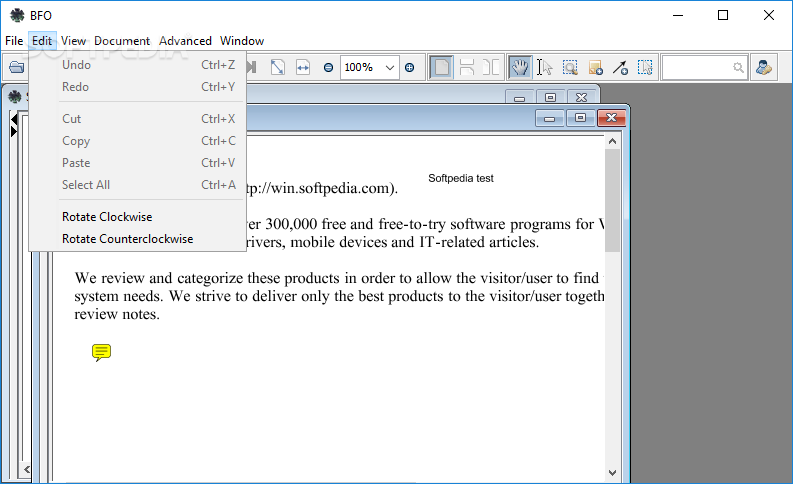
Task: Expand side panel with right black arrow
Action: coord(14,131)
